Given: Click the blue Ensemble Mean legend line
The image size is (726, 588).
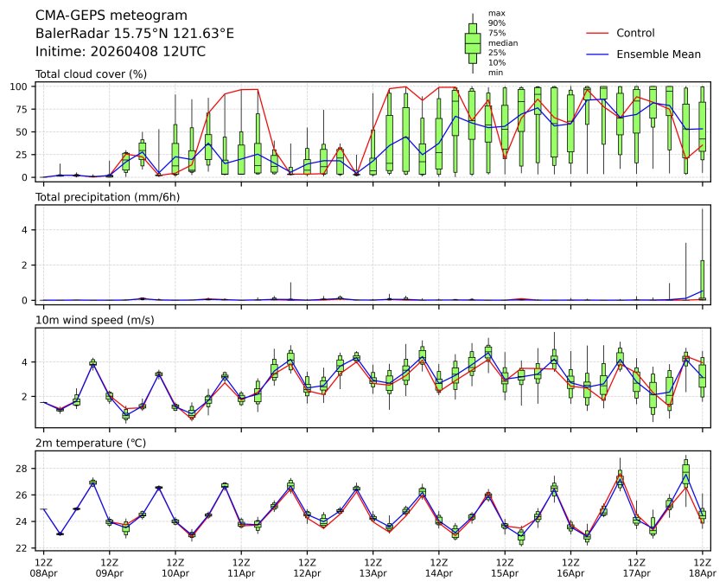Looking at the screenshot, I should (598, 54).
